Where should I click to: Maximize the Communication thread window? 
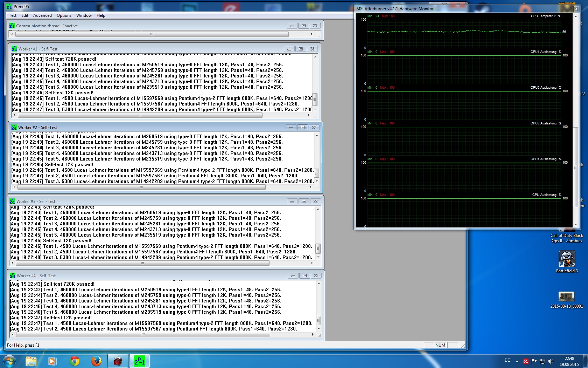(x=303, y=26)
